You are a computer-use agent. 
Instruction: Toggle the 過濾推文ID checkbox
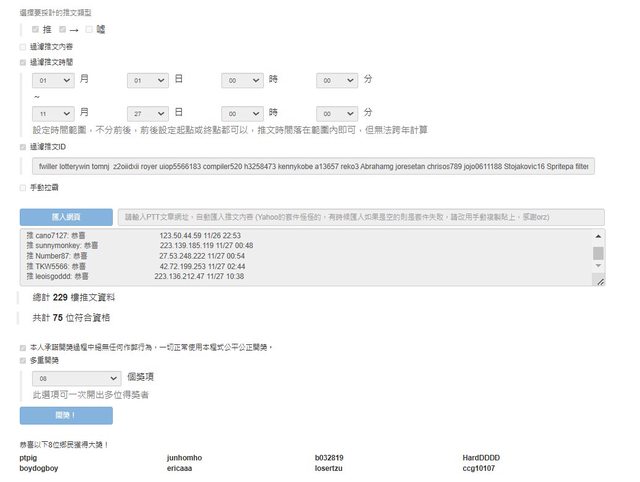tap(23, 146)
